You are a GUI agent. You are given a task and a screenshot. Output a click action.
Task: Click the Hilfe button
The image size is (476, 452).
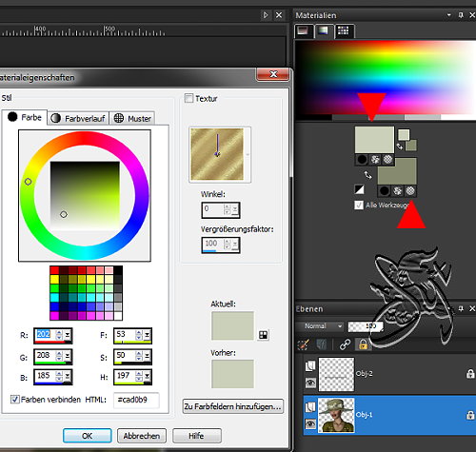coord(197,436)
